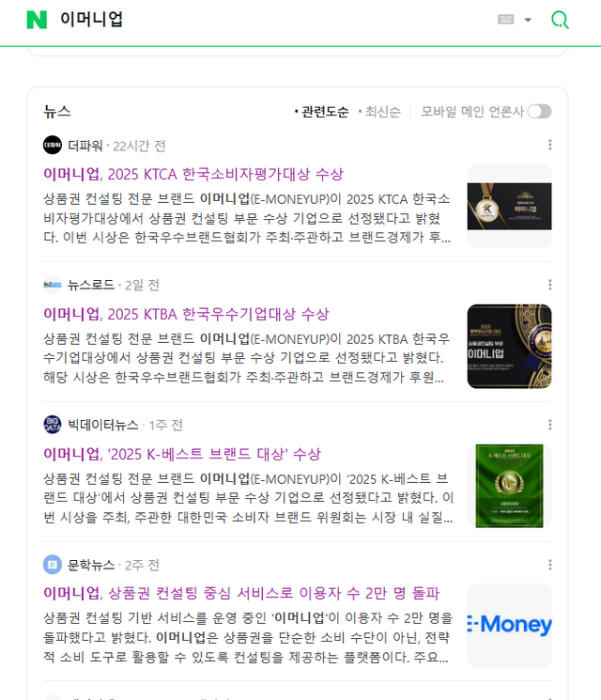Open the KTBA 한국우수기업대상 수상 headline
The image size is (601, 700).
click(x=186, y=314)
